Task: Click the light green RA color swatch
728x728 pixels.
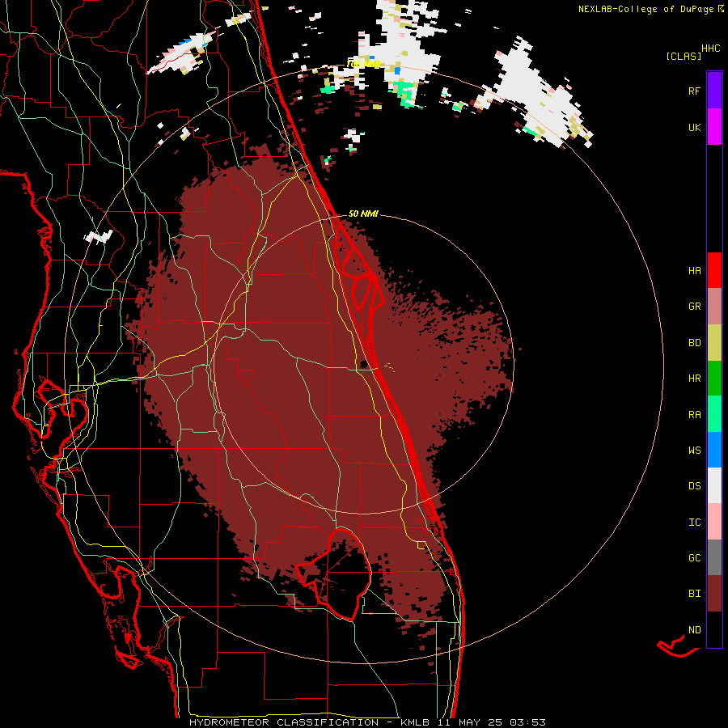Action: [714, 414]
